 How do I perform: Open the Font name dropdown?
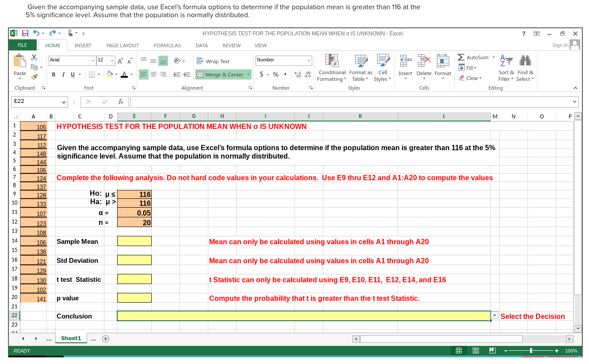click(x=92, y=61)
